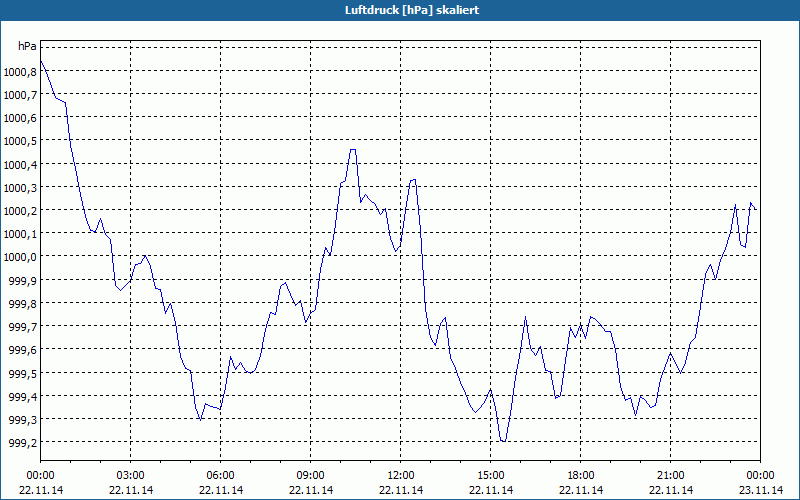The image size is (800, 500).
Task: Select the 1000,4 y-axis value
Action: click(x=20, y=164)
